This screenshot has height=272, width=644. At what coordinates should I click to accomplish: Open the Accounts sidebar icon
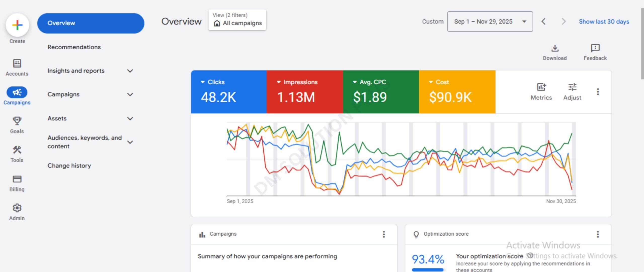pos(17,63)
